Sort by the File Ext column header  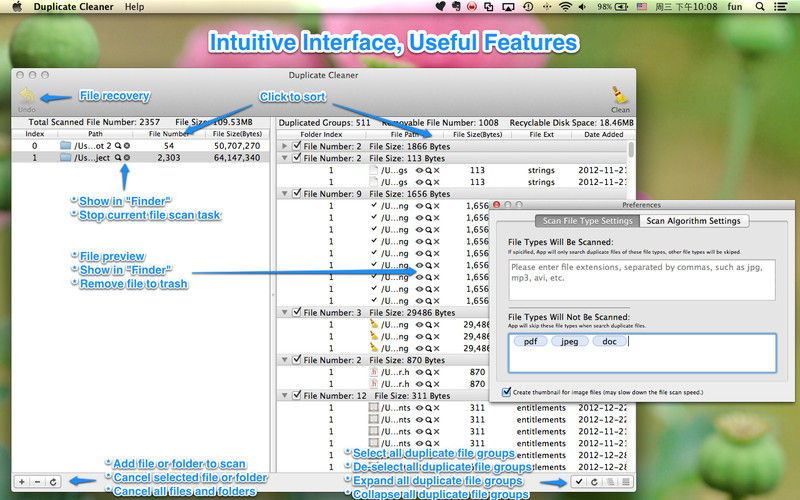tap(541, 135)
